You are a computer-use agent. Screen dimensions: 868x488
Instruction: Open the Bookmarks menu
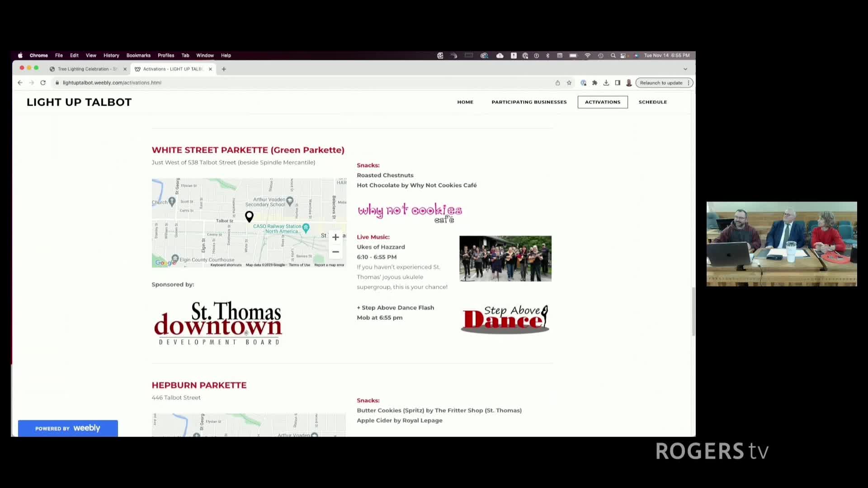(138, 56)
